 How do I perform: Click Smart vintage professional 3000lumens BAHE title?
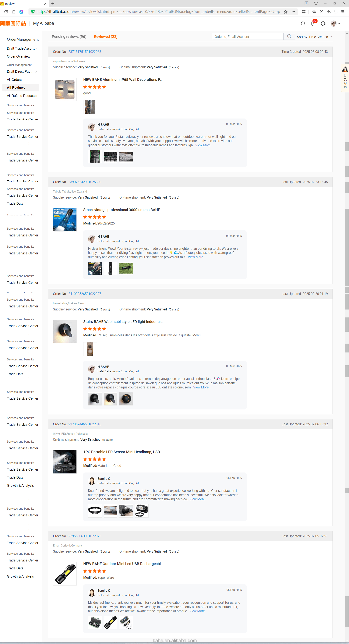(123, 210)
